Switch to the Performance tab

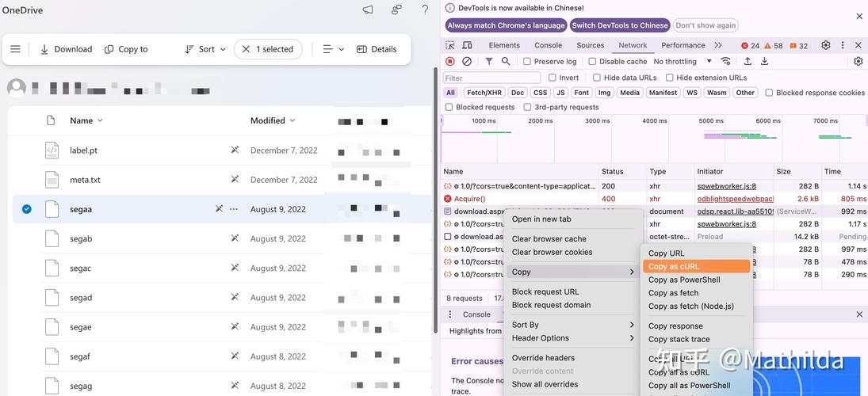(683, 45)
